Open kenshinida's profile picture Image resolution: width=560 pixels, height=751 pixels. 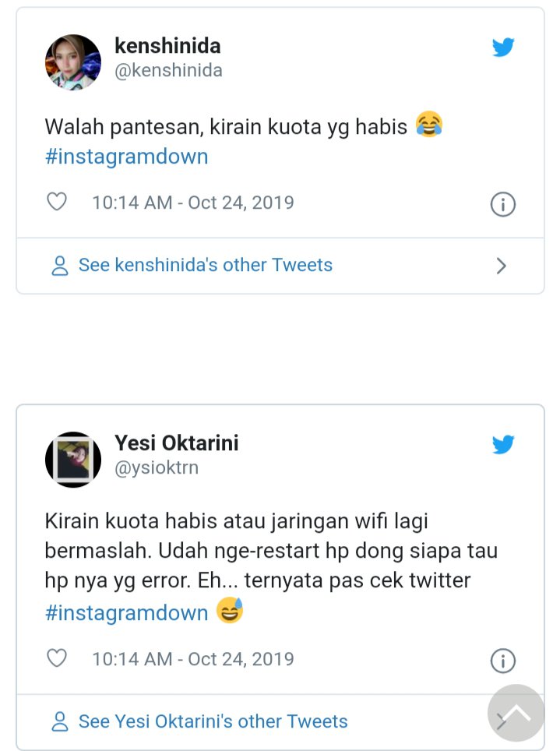[73, 62]
